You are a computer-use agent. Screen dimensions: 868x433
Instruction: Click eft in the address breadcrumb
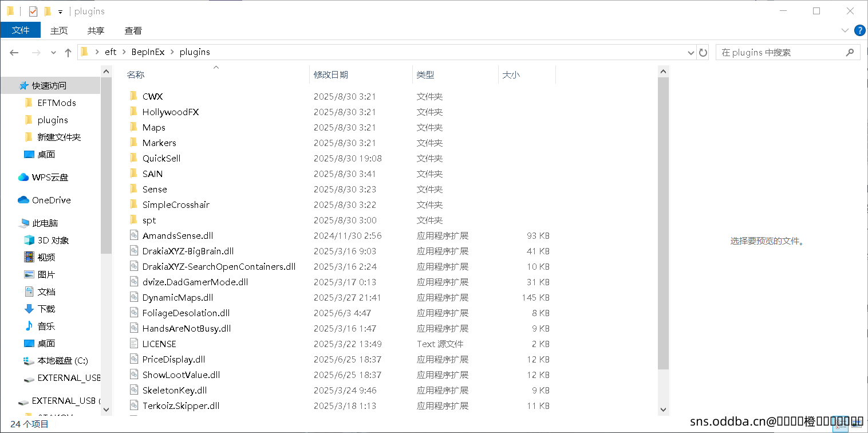point(111,52)
